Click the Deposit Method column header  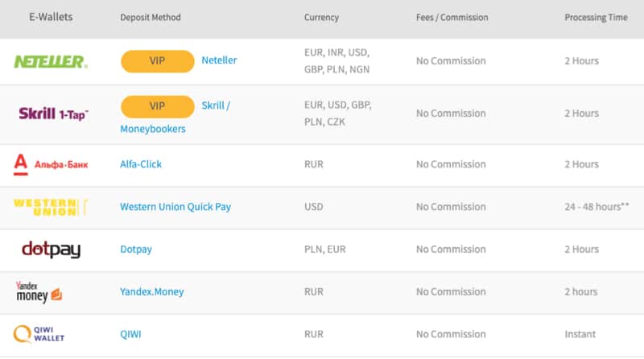[151, 18]
